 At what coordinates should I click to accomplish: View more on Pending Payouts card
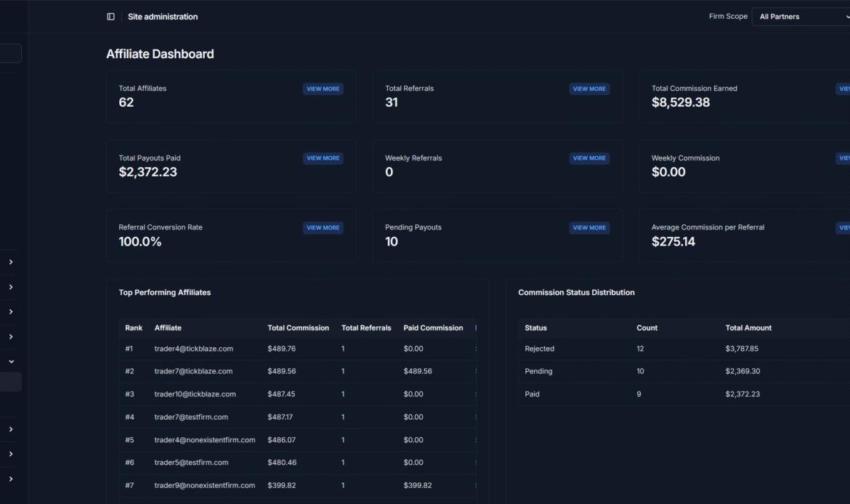(589, 228)
